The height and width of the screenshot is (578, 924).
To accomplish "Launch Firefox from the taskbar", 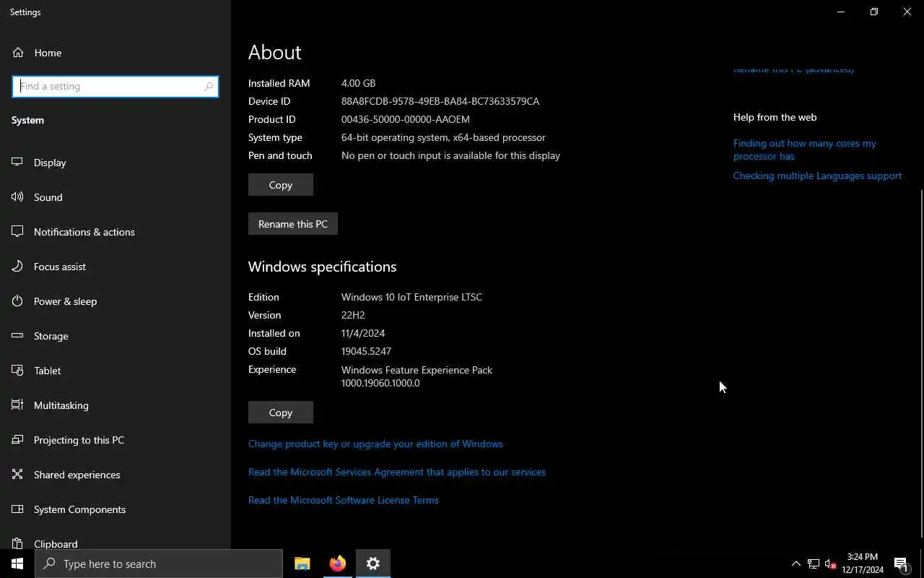I will coord(338,564).
